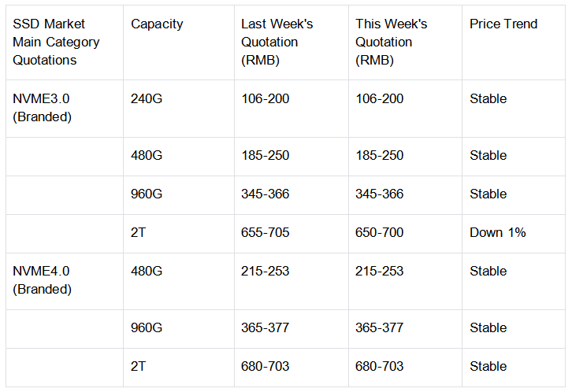The width and height of the screenshot is (572, 392).
Task: Click the "SSD Market Main Category Quotations" header cell
Action: tap(56, 42)
